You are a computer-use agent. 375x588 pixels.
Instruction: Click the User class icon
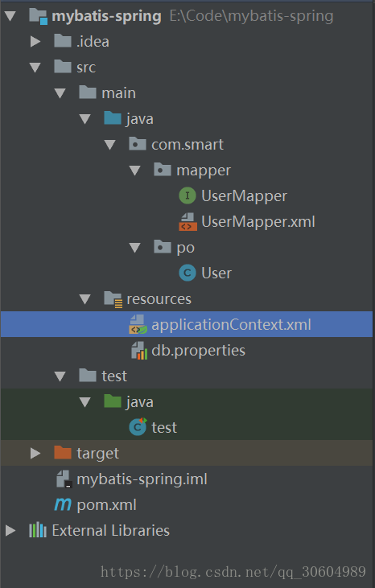tap(187, 273)
